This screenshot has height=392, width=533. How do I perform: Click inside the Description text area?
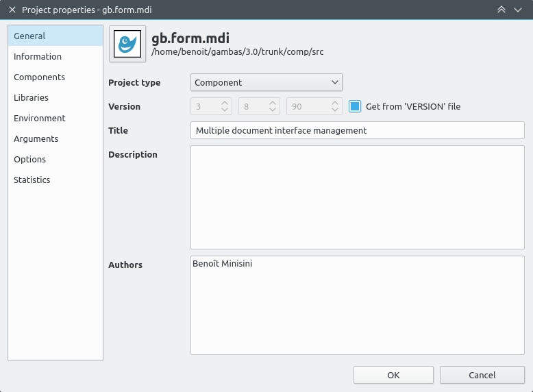[358, 197]
